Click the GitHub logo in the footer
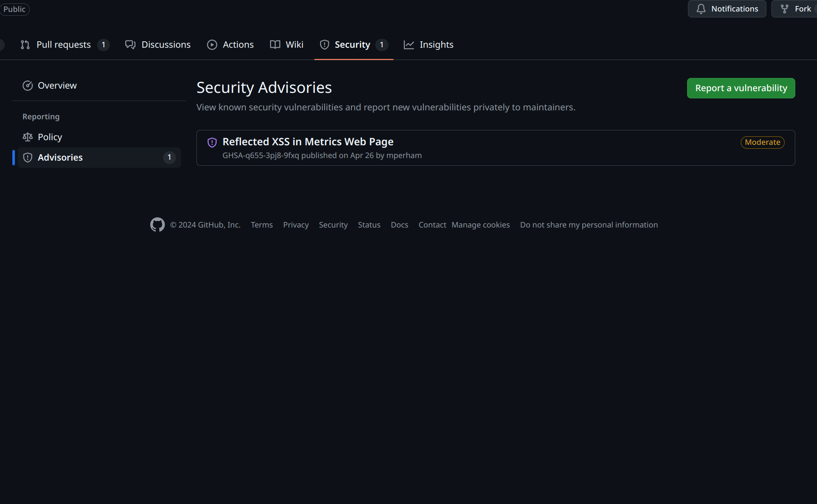Viewport: 817px width, 504px height. pos(158,225)
